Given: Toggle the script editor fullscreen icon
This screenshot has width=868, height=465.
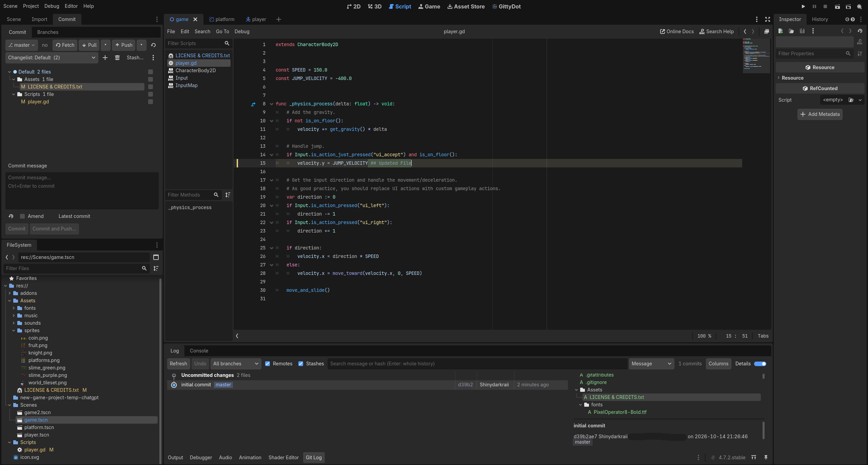Looking at the screenshot, I should coord(768,19).
